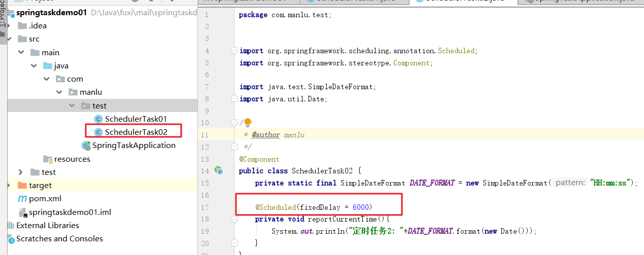Expand the .idea folder arrow
The width and height of the screenshot is (644, 255).
click(8, 26)
